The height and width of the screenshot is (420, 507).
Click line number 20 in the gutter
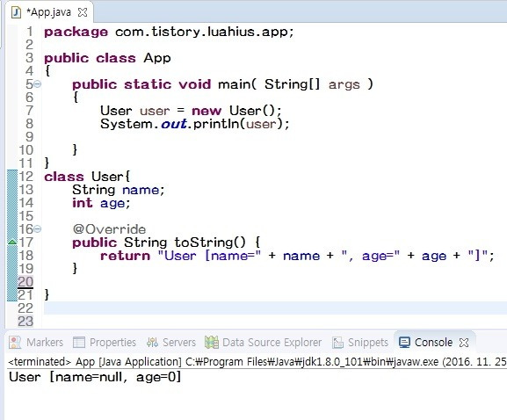pos(25,282)
